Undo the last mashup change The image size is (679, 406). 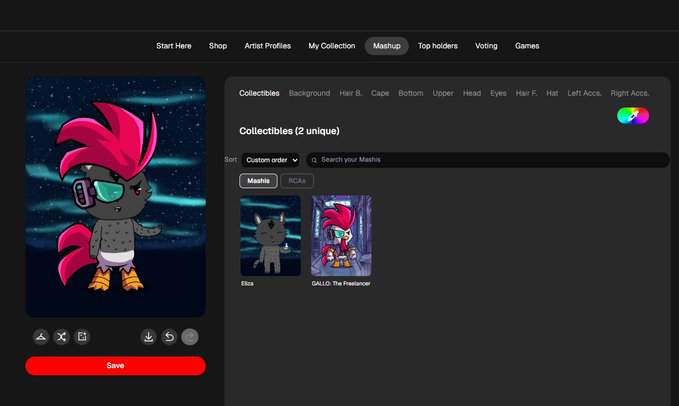[169, 337]
